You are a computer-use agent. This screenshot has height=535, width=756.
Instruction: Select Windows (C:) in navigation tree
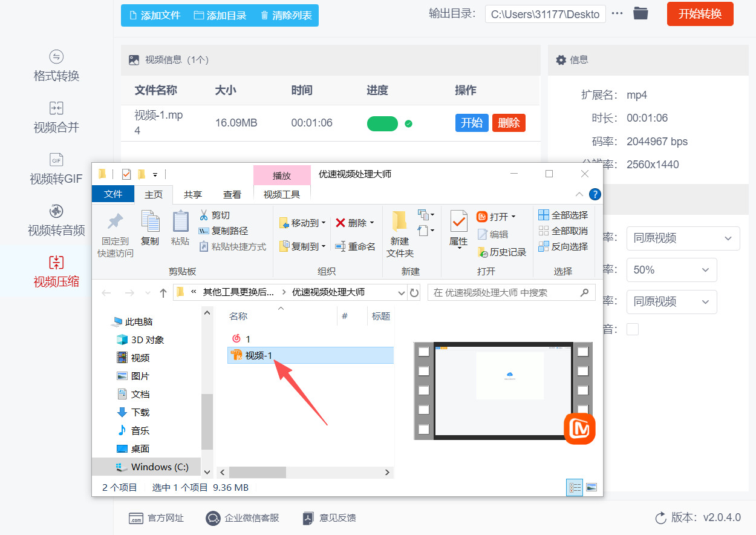pos(152,467)
